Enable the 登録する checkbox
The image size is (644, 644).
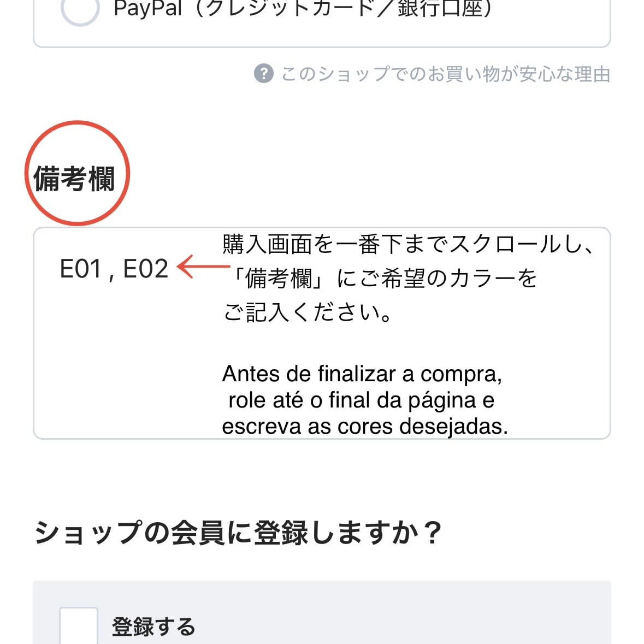click(x=79, y=626)
